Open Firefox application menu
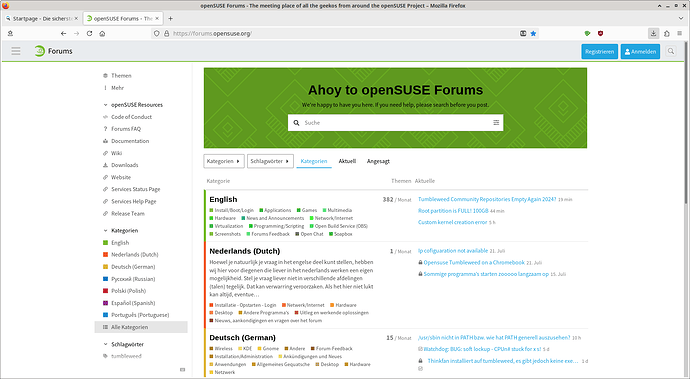The height and width of the screenshot is (379, 690). 679,33
